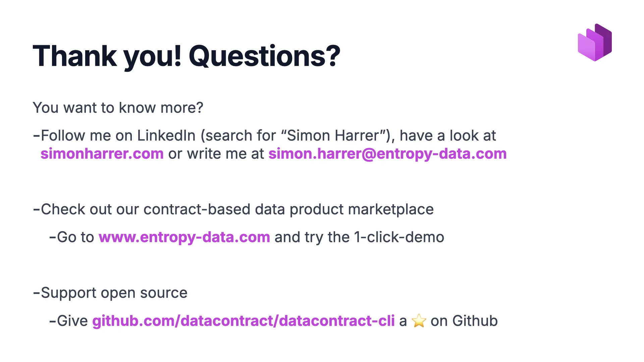The width and height of the screenshot is (644, 362).
Task: Open the simonharrer.com link
Action: [102, 154]
